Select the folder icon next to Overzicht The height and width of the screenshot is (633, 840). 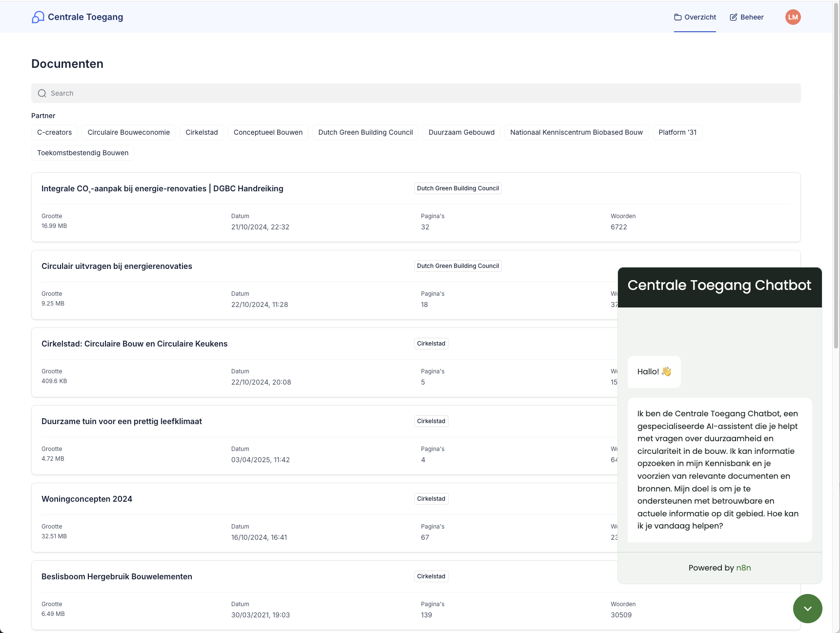pyautogui.click(x=678, y=17)
